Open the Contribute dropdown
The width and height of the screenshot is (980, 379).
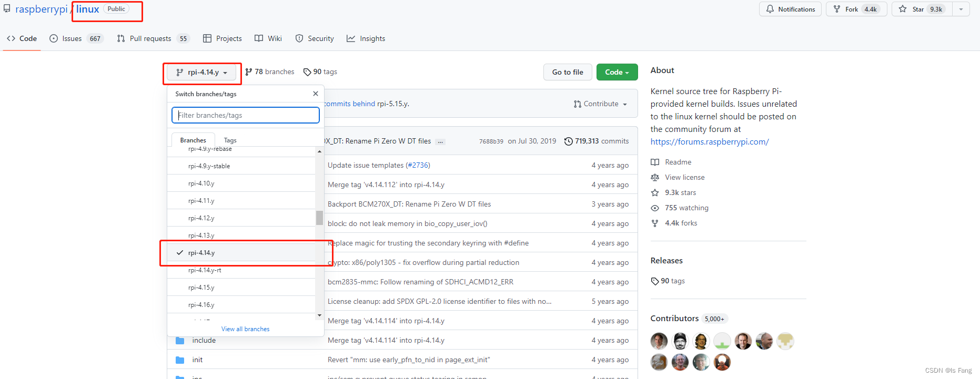(x=600, y=104)
